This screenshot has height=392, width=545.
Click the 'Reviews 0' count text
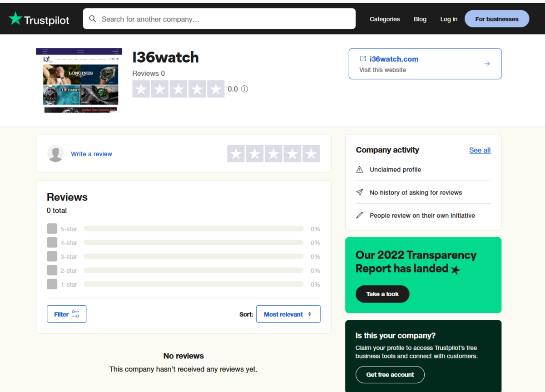point(149,73)
